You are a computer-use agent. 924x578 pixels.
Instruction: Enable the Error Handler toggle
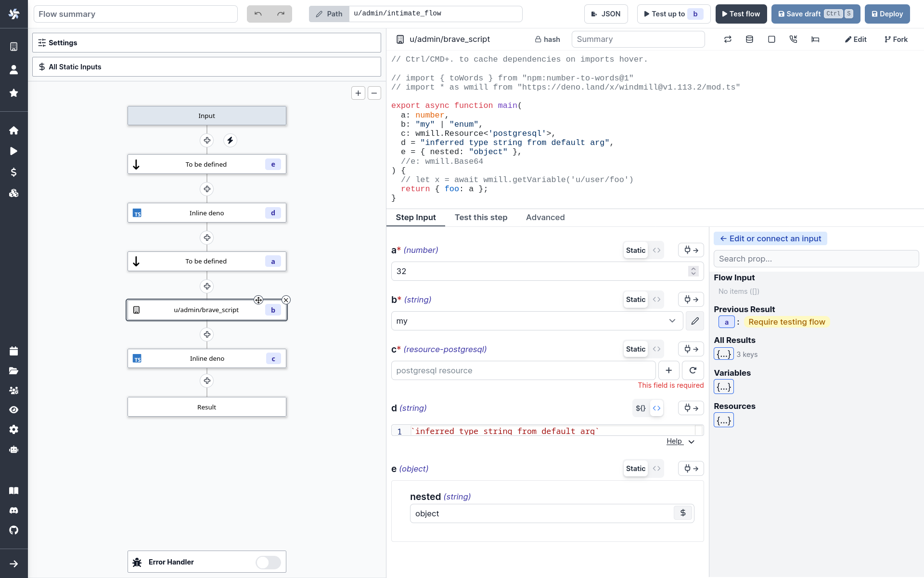pyautogui.click(x=268, y=562)
